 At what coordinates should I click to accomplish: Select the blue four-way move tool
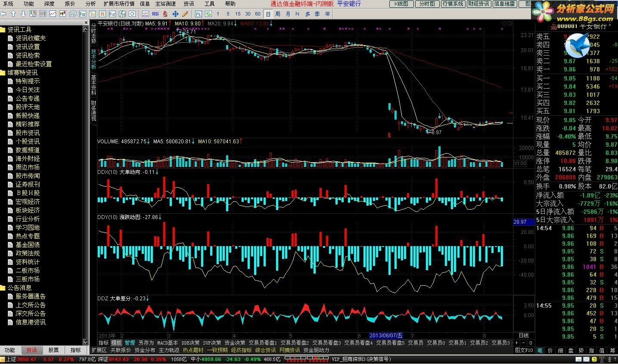coord(175,14)
